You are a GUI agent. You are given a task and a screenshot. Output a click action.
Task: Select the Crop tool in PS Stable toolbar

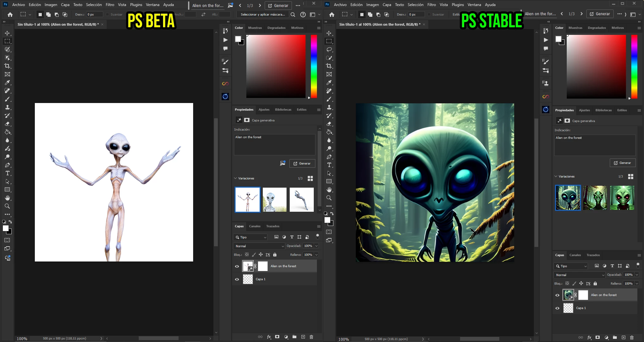tap(329, 66)
